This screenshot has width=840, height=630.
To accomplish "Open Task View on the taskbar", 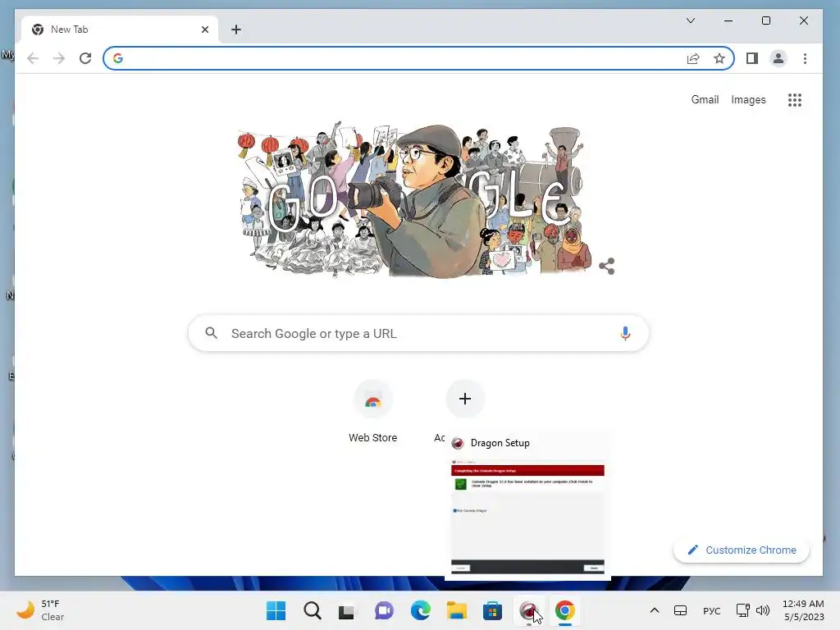I will tap(347, 610).
